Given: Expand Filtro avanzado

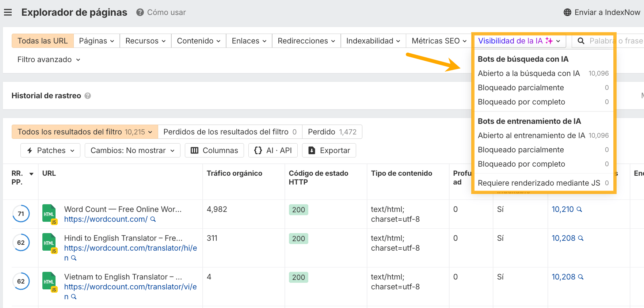Looking at the screenshot, I should [x=49, y=60].
